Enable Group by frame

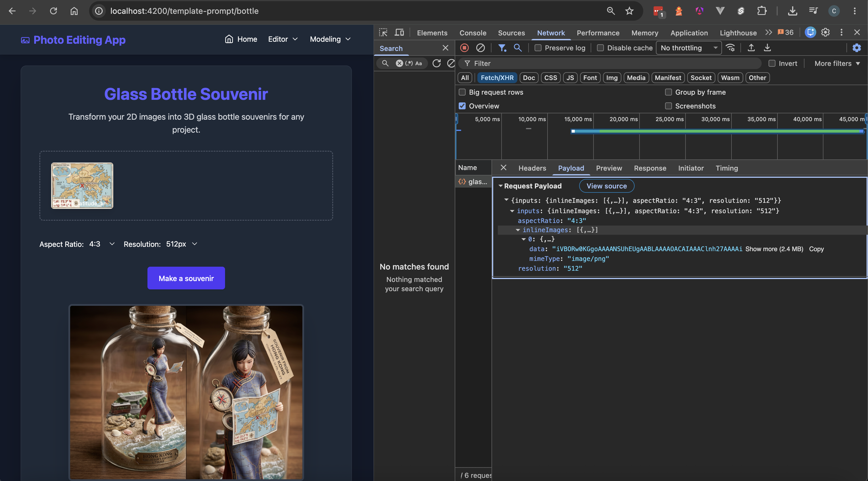pos(669,92)
